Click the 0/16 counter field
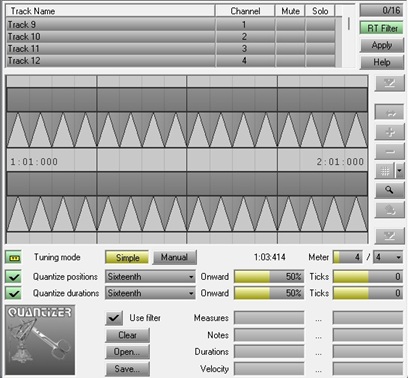This screenshot has height=378, width=408. (x=382, y=10)
